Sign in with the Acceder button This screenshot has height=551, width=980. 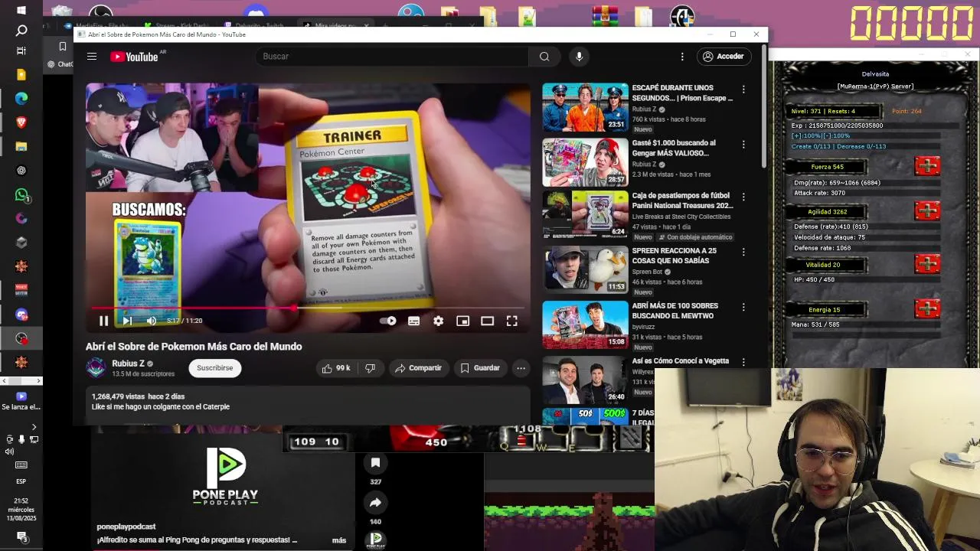(x=724, y=57)
